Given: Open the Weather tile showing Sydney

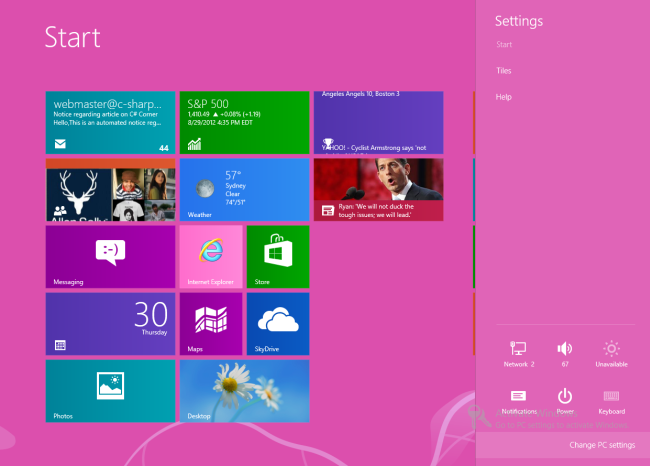Looking at the screenshot, I should coord(245,190).
